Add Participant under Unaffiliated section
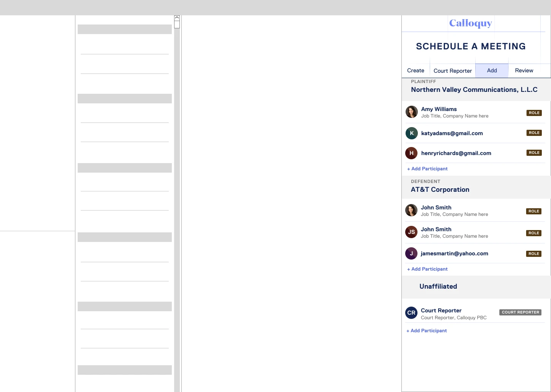The image size is (551, 392). [427, 331]
